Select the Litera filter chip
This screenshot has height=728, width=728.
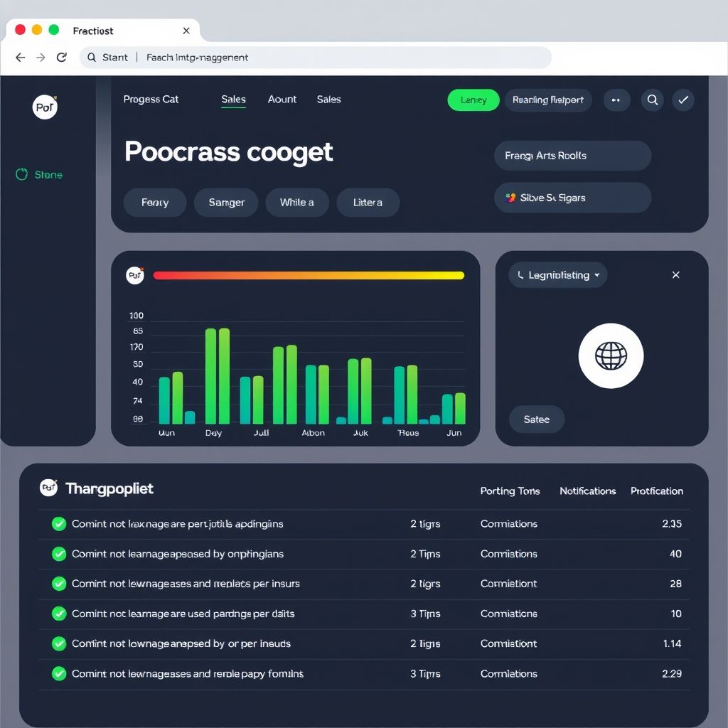(x=368, y=203)
